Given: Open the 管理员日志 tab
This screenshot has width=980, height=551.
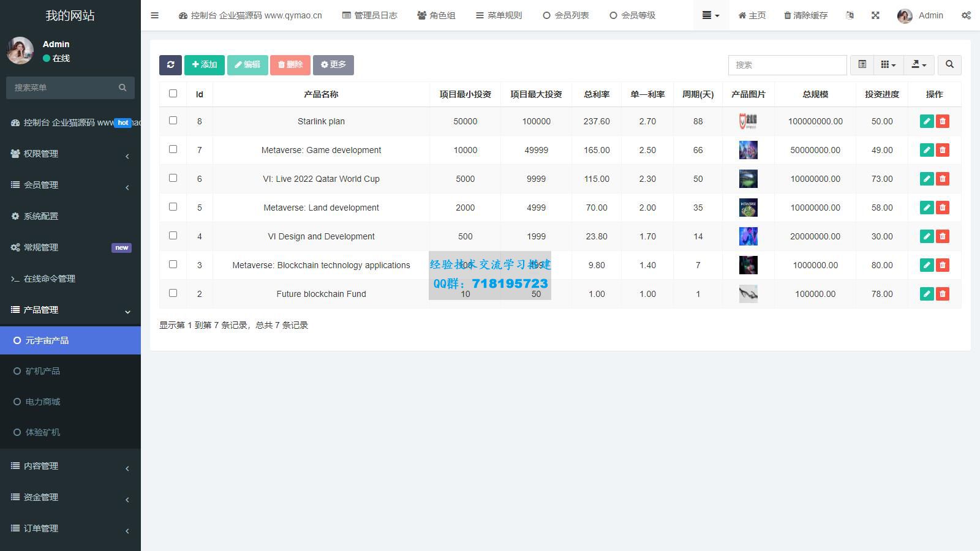Looking at the screenshot, I should pos(369,15).
